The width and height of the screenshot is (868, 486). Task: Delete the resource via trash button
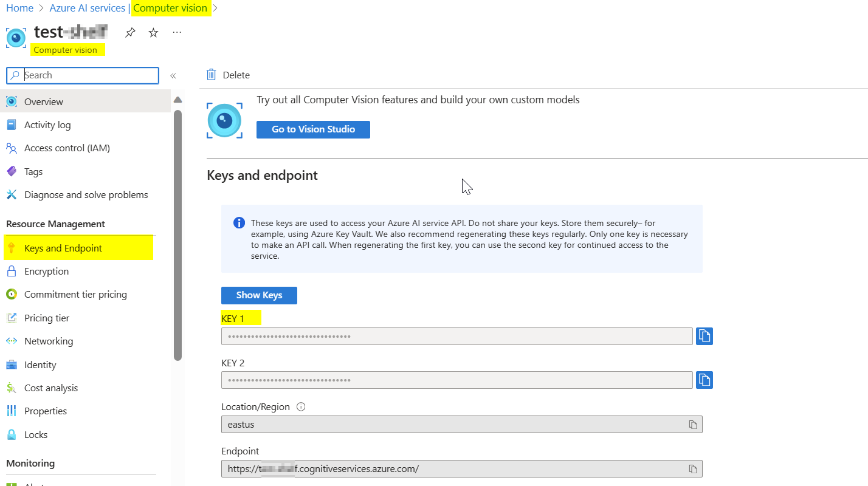point(229,75)
